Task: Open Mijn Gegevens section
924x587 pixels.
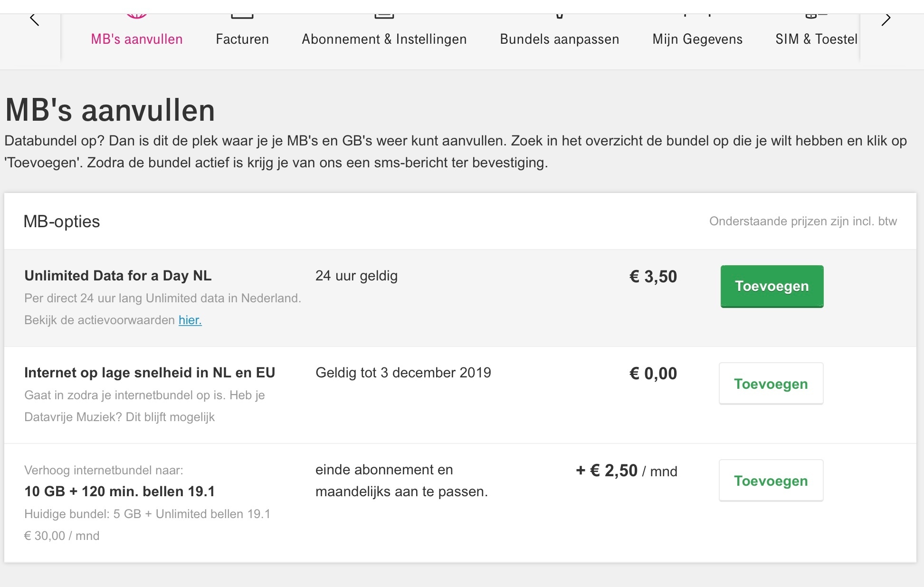Action: pyautogui.click(x=697, y=39)
